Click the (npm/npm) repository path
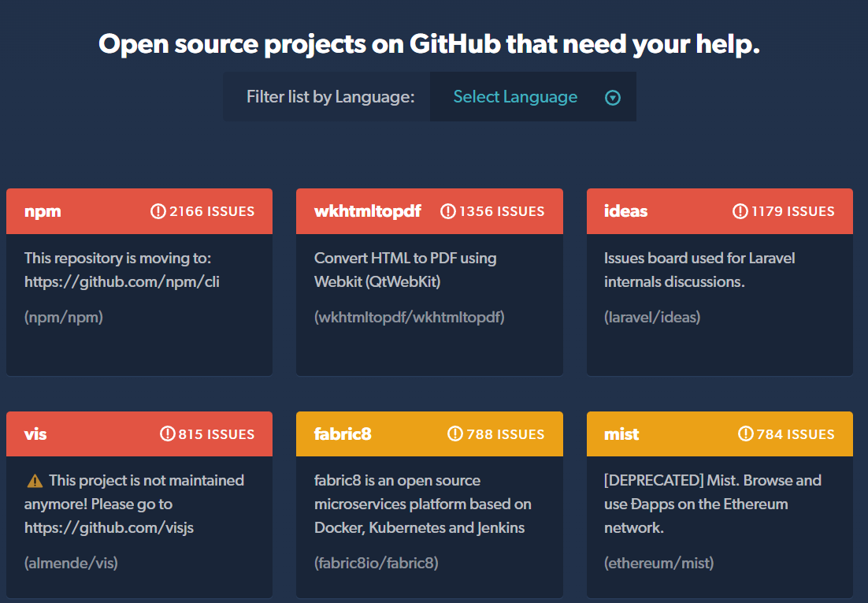This screenshot has height=603, width=868. coord(64,317)
